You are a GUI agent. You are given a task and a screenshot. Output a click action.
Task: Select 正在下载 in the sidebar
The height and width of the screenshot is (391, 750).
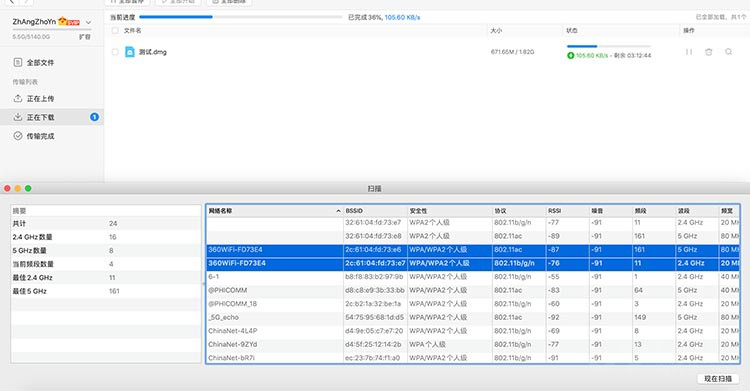[52, 117]
